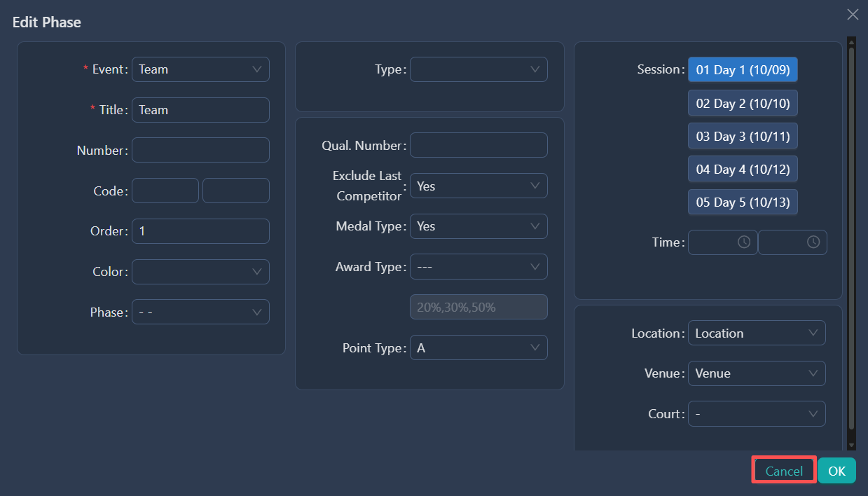Focus the Qual. Number input field
This screenshot has width=868, height=496.
click(x=478, y=146)
